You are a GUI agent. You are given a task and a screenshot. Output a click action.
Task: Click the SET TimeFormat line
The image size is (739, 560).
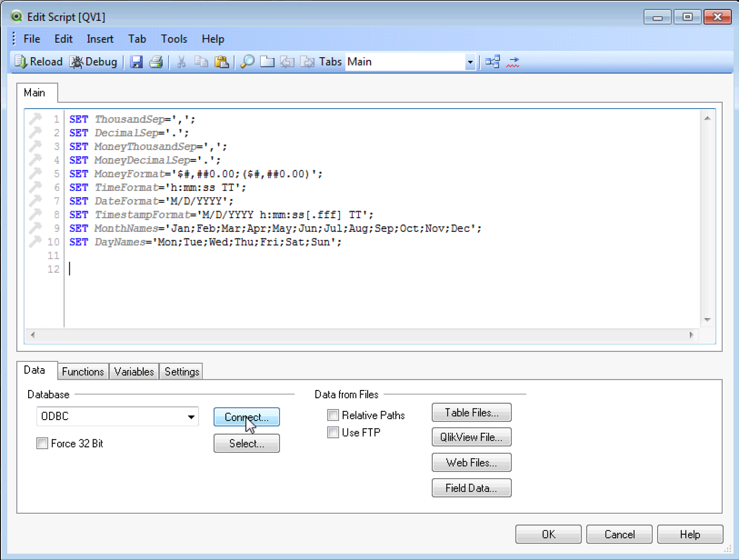click(x=157, y=187)
